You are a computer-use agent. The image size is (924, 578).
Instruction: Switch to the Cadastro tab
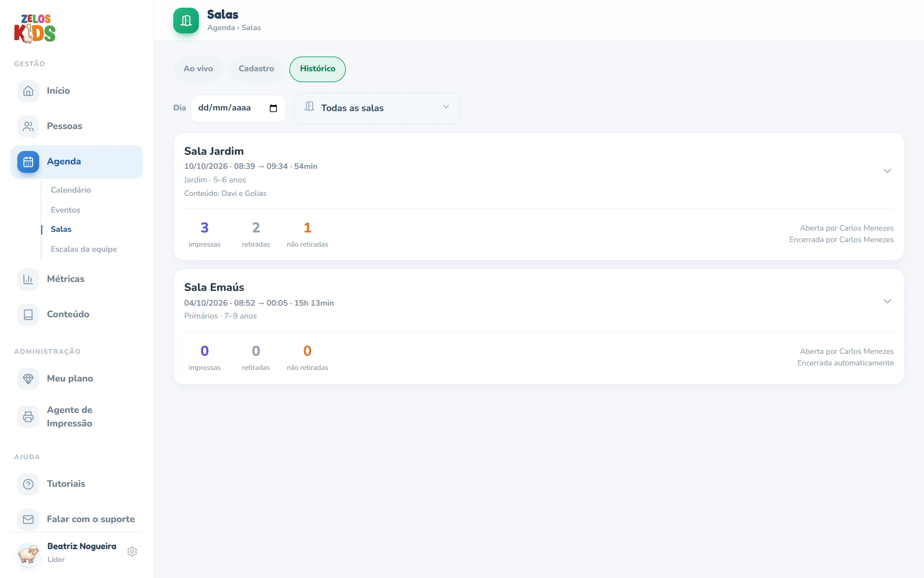(x=256, y=69)
